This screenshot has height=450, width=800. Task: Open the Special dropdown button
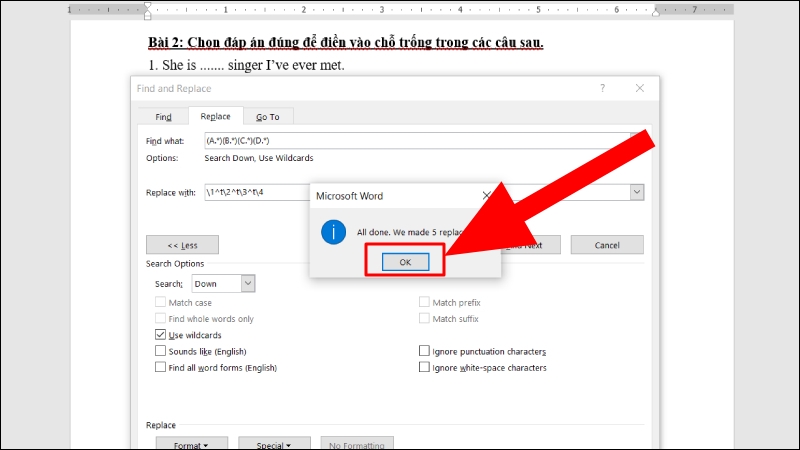[x=274, y=444]
